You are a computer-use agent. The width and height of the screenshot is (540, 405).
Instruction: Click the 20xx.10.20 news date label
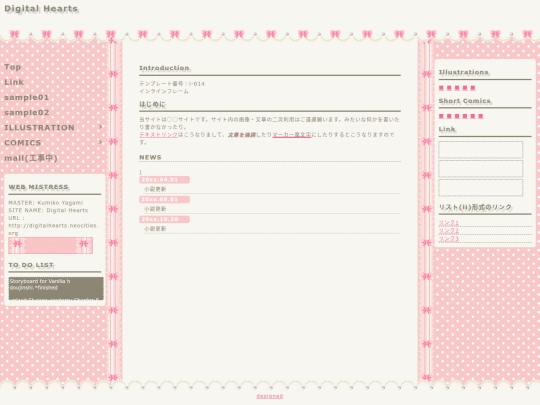(x=164, y=219)
